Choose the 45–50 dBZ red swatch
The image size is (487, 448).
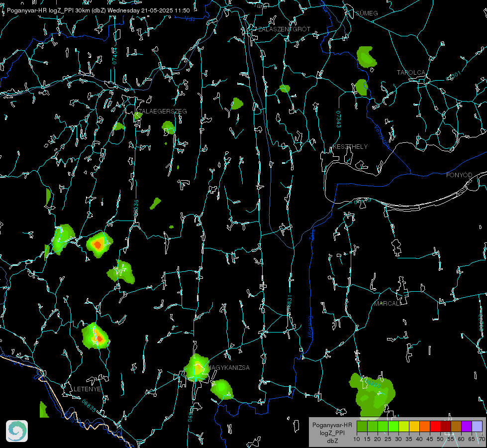[x=435, y=426]
